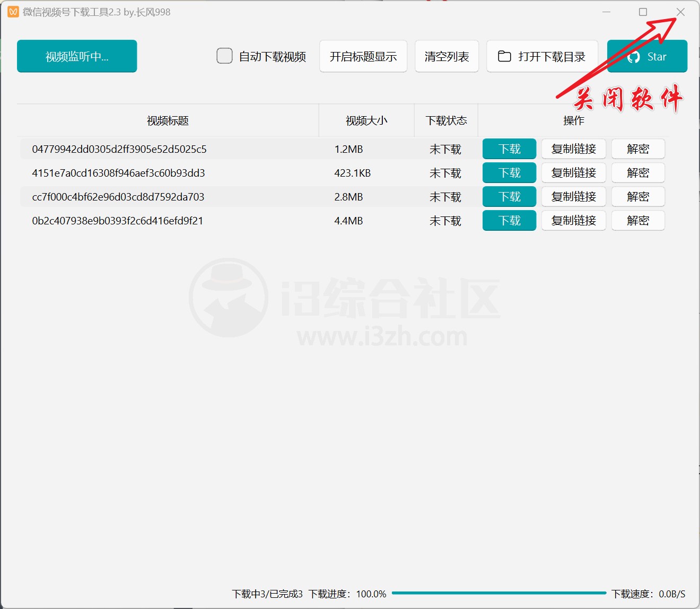
Task: Click the 视频标题 column header
Action: 168,121
